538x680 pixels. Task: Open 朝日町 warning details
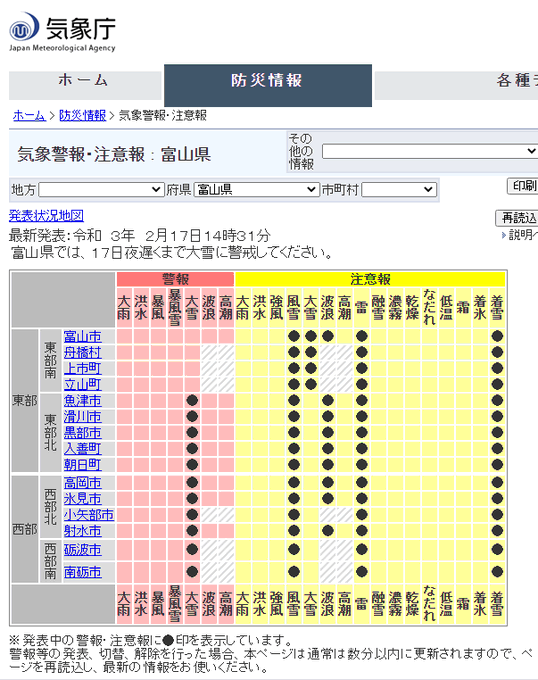pyautogui.click(x=82, y=465)
